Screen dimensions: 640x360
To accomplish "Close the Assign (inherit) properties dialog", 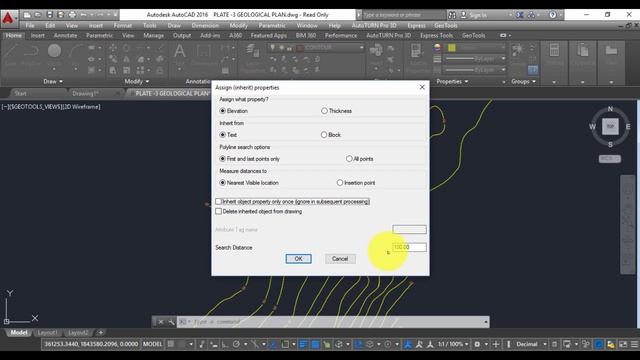I will 422,87.
